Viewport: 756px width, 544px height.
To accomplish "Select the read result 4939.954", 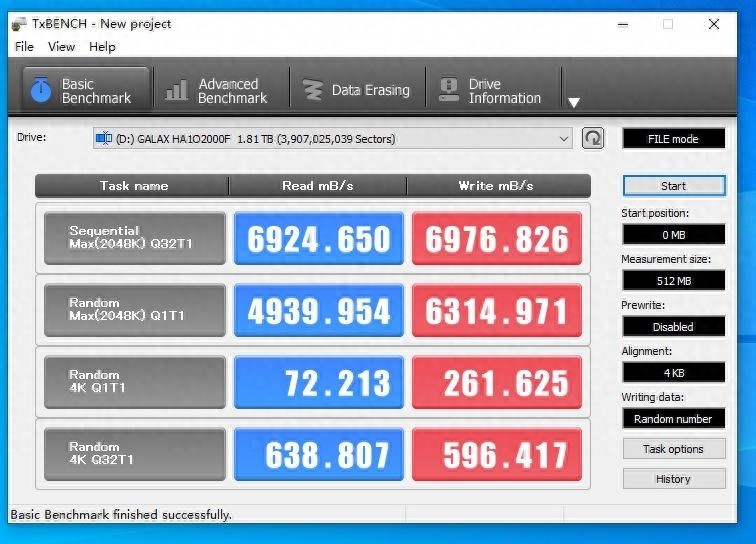I will coord(319,310).
